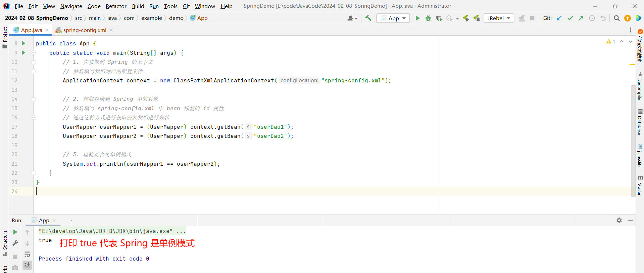Image resolution: width=644 pixels, height=273 pixels.
Task: Click run gutter arrow beside main method
Action: [23, 53]
